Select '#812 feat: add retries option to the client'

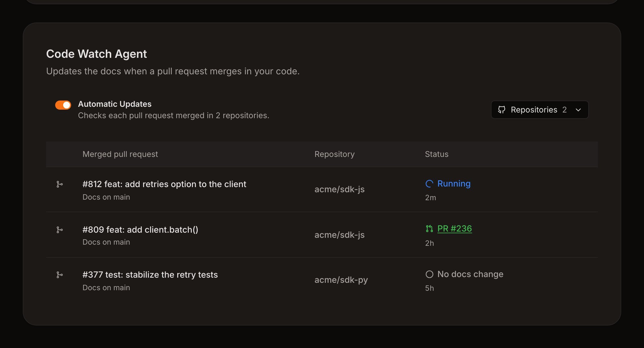tap(164, 184)
